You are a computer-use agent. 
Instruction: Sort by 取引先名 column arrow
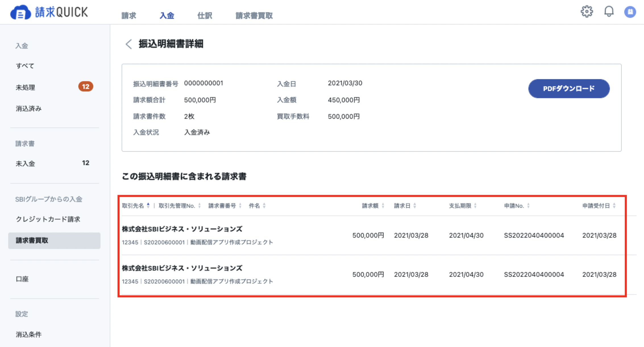148,206
